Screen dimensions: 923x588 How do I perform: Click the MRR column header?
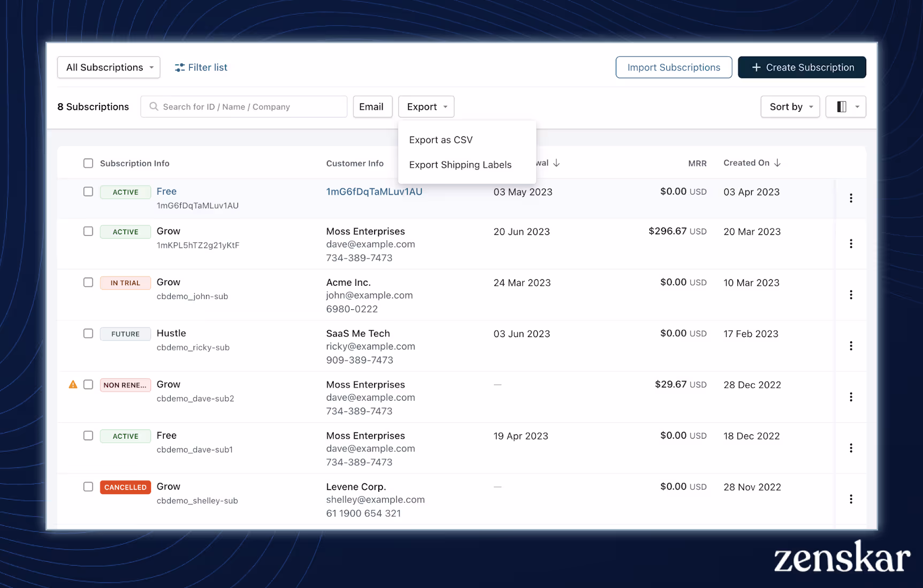[697, 164]
